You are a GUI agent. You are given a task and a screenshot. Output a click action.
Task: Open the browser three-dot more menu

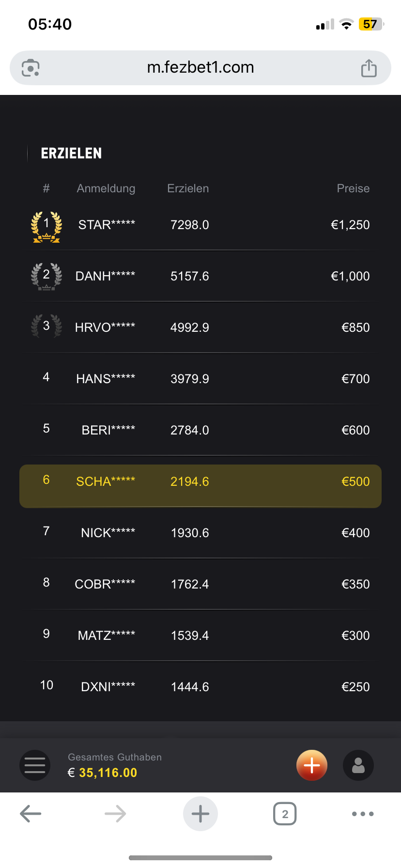pos(363,814)
